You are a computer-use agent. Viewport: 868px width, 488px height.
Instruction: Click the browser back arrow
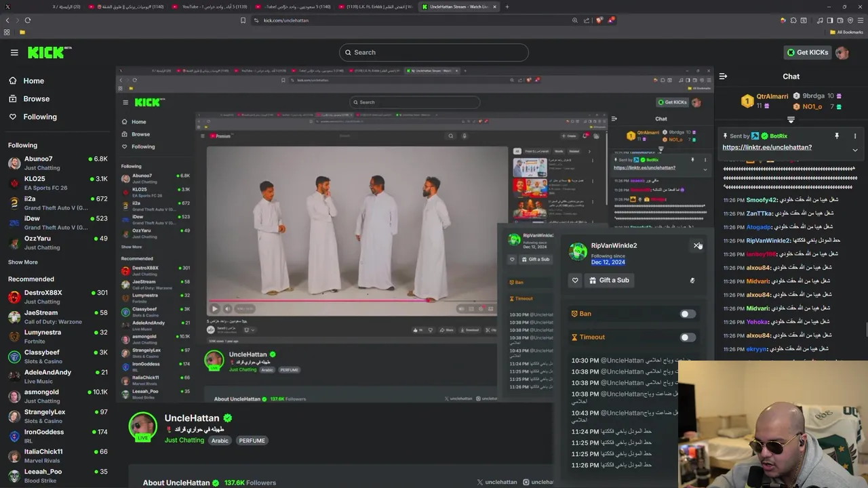tap(8, 20)
